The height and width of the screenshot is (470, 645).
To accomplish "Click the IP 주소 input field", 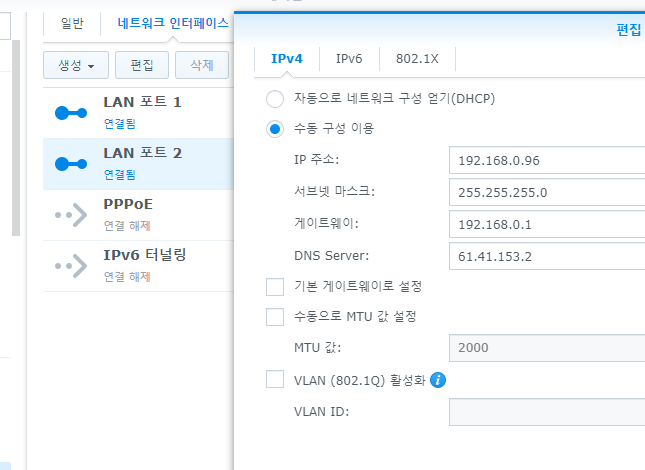I will [x=546, y=161].
